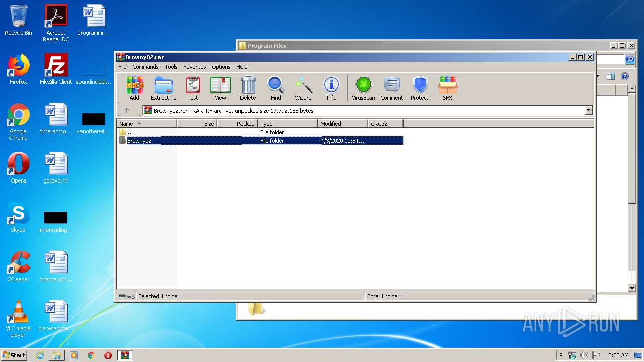This screenshot has width=644, height=362.
Task: Select the Extract To toolbar icon
Action: tap(164, 88)
